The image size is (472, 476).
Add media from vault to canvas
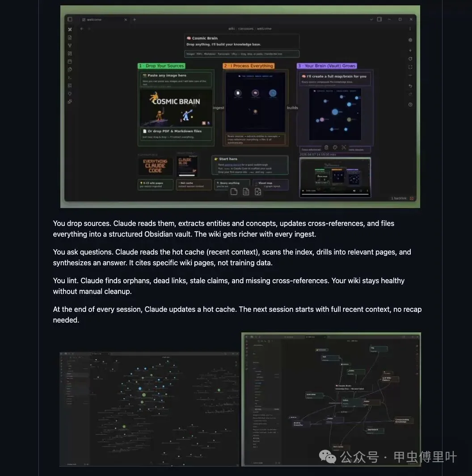tap(258, 191)
